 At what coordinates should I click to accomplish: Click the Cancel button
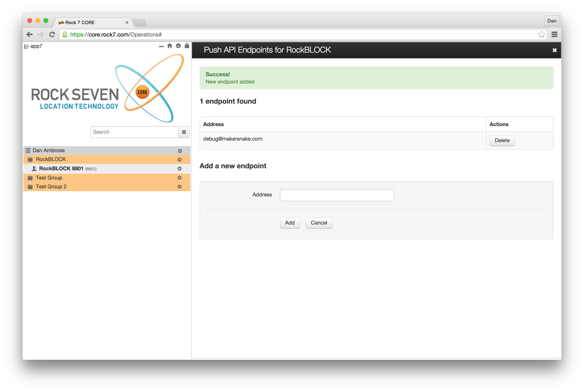(x=319, y=223)
